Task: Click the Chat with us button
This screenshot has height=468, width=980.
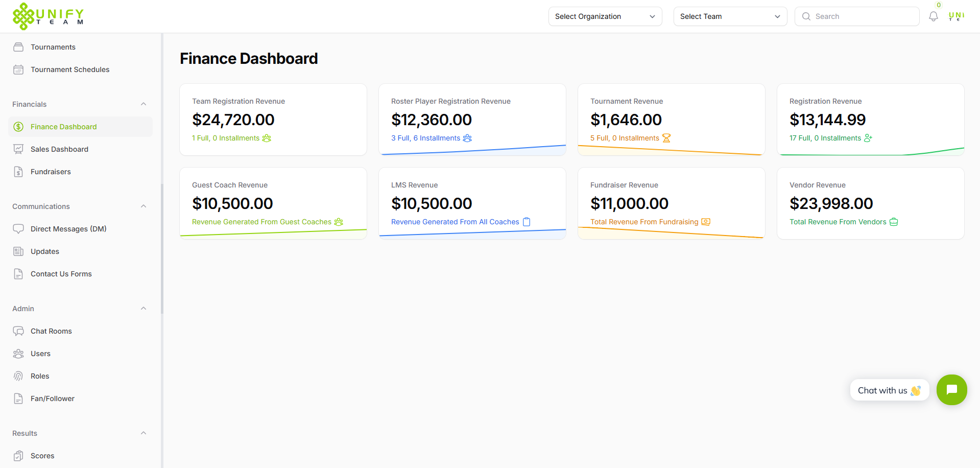Action: point(889,390)
